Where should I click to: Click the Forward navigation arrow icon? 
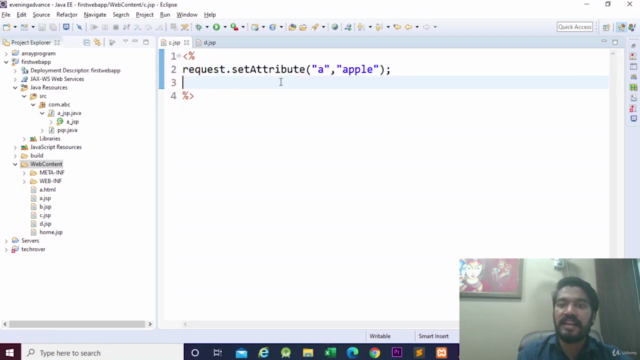click(x=426, y=27)
